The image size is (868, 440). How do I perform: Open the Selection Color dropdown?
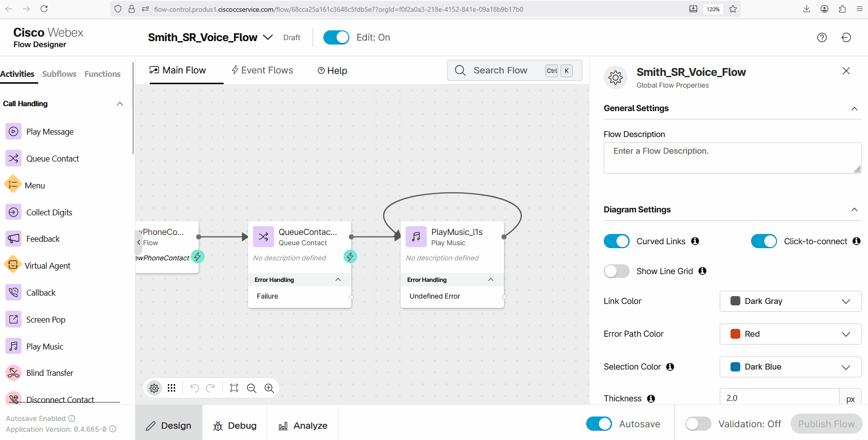pyautogui.click(x=790, y=367)
